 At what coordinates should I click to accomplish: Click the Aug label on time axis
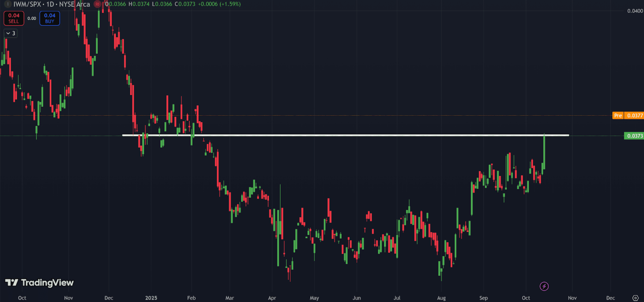(x=441, y=298)
